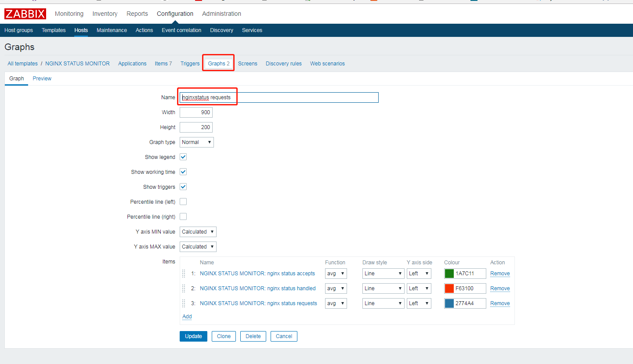Click the Cancel button
The width and height of the screenshot is (633, 364).
[x=284, y=336]
